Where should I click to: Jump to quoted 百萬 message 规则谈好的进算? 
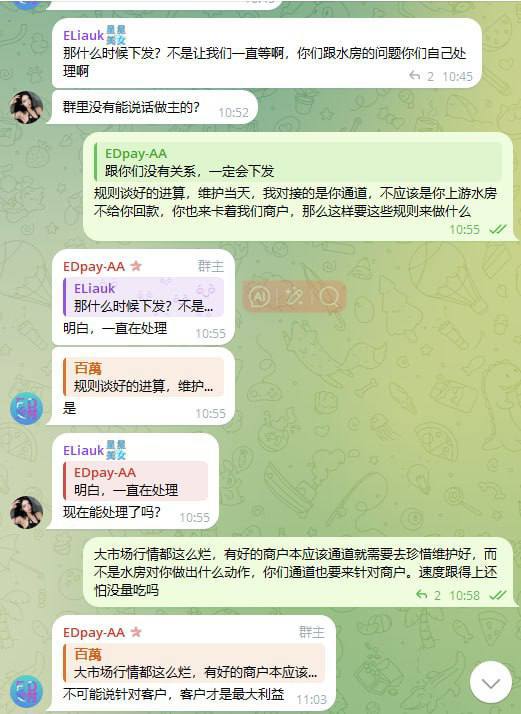[143, 377]
